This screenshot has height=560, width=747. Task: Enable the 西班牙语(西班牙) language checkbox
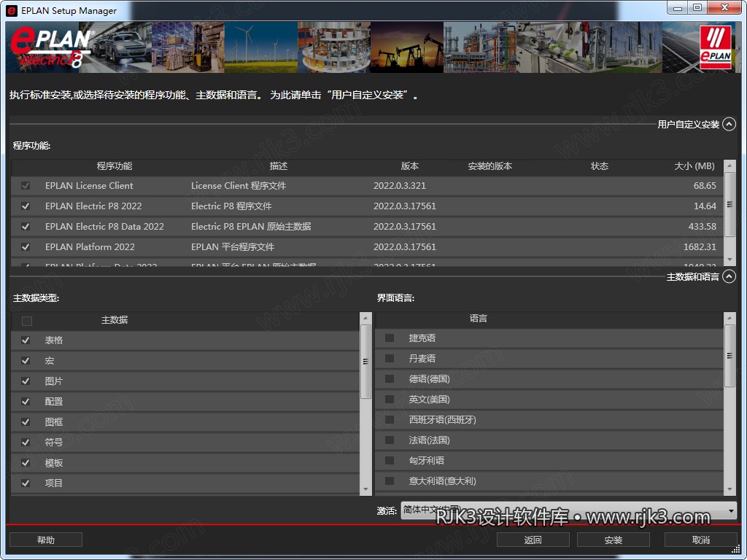point(390,420)
